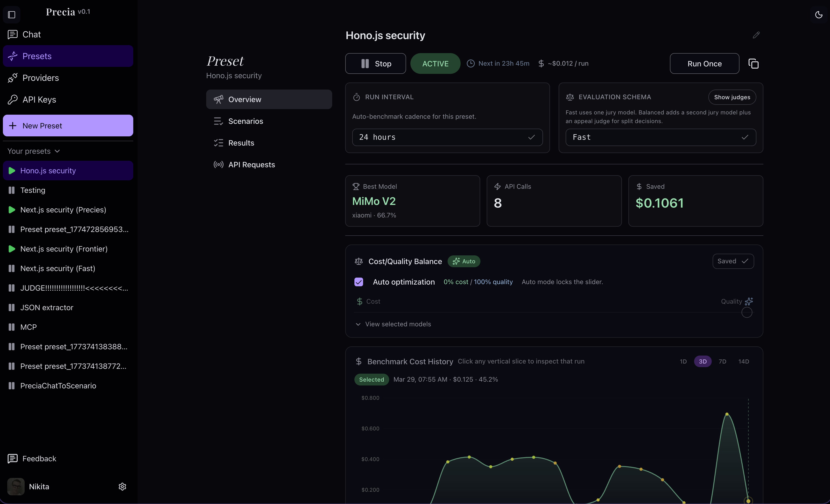Open the Scenarios tab
Image resolution: width=830 pixels, height=504 pixels.
(x=246, y=121)
